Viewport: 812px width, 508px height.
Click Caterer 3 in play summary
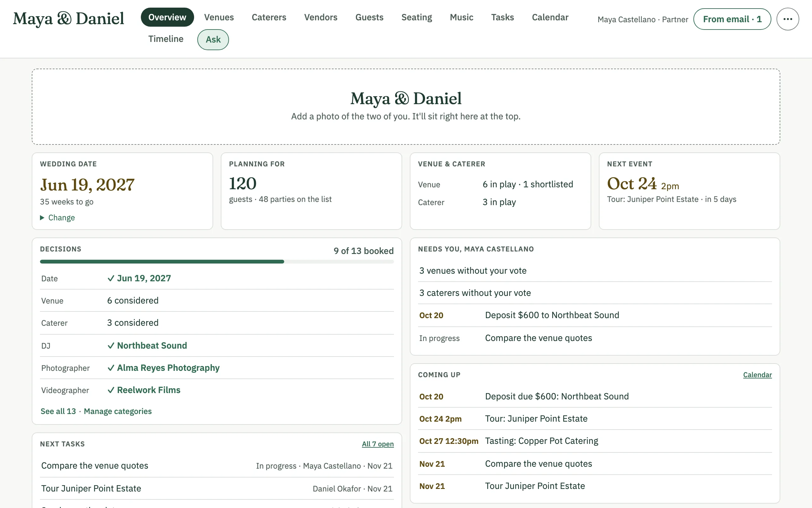[499, 202]
